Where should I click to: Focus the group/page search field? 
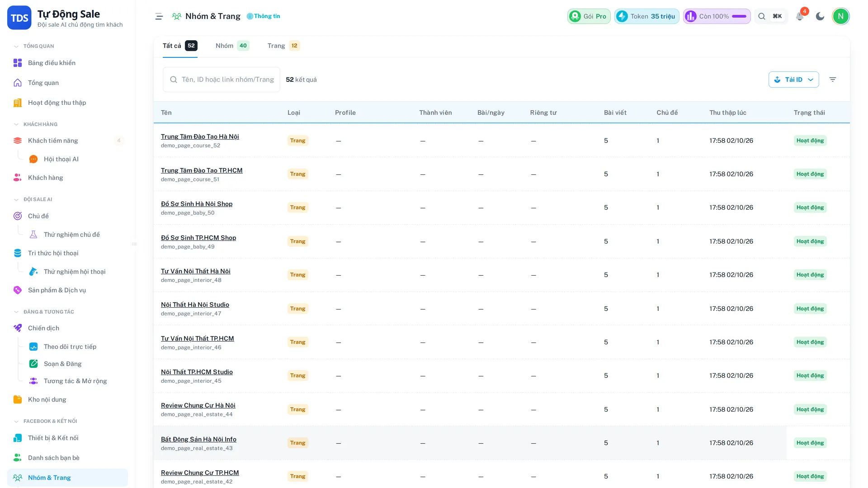click(222, 80)
